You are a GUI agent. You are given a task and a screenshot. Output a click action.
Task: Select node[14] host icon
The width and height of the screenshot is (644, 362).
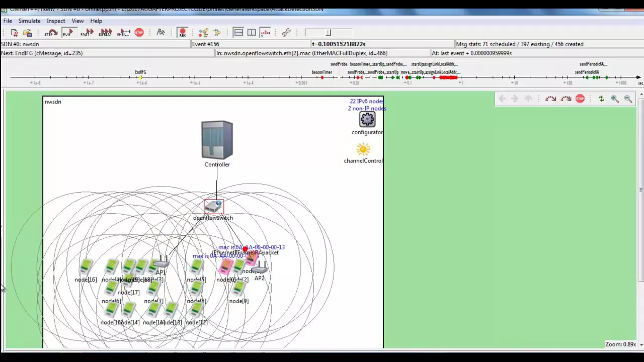click(129, 310)
